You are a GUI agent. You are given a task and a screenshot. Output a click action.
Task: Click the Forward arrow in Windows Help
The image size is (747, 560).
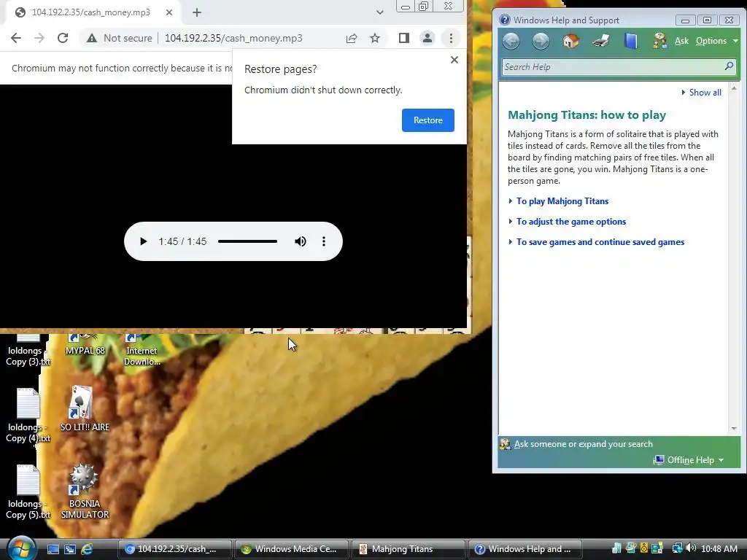point(541,41)
